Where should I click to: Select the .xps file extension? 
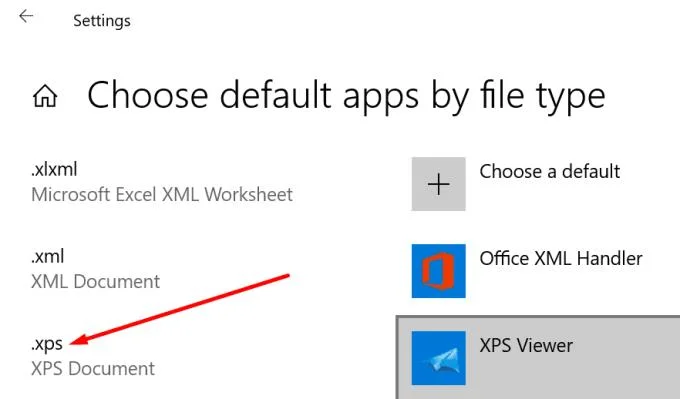[47, 344]
